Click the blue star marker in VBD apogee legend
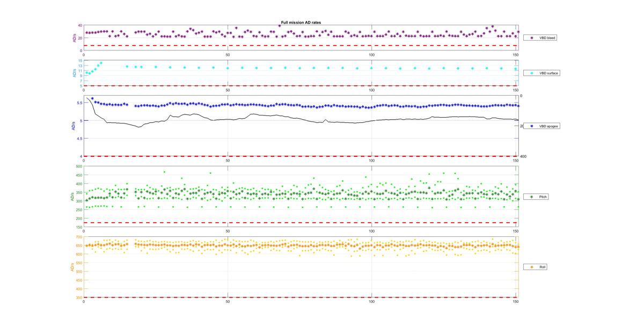Image resolution: width=644 pixels, height=334 pixels. coord(531,126)
